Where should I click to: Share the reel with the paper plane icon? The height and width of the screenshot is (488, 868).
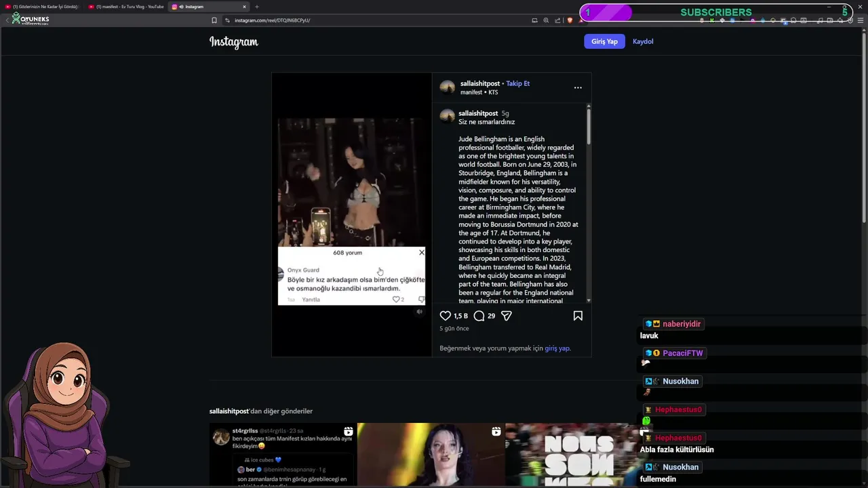pos(506,316)
